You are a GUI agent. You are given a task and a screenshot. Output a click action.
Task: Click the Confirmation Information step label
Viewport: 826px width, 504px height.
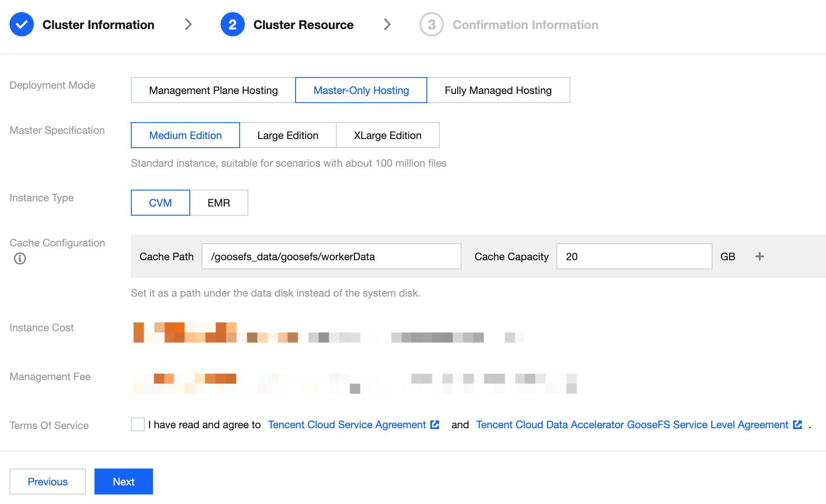pos(526,25)
